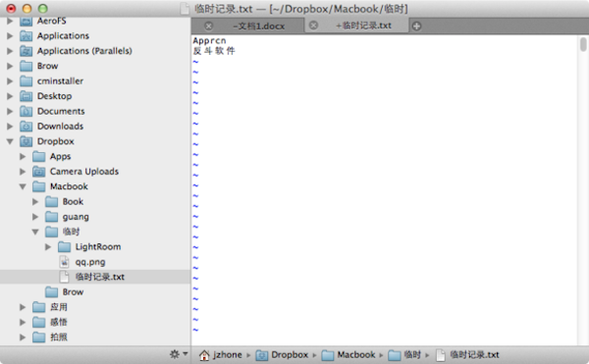This screenshot has height=364, width=589.
Task: Click the 拍照 folder icon
Action: [x=38, y=337]
